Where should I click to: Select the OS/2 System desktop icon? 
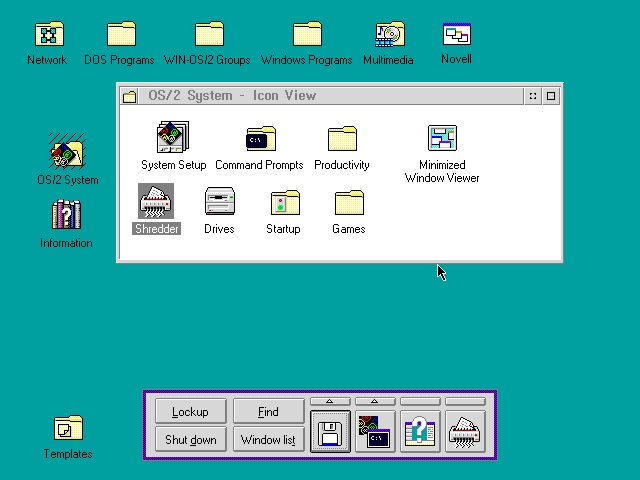click(x=67, y=152)
